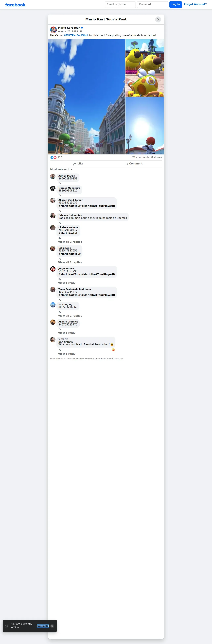Click the Log In button

coord(176,4)
